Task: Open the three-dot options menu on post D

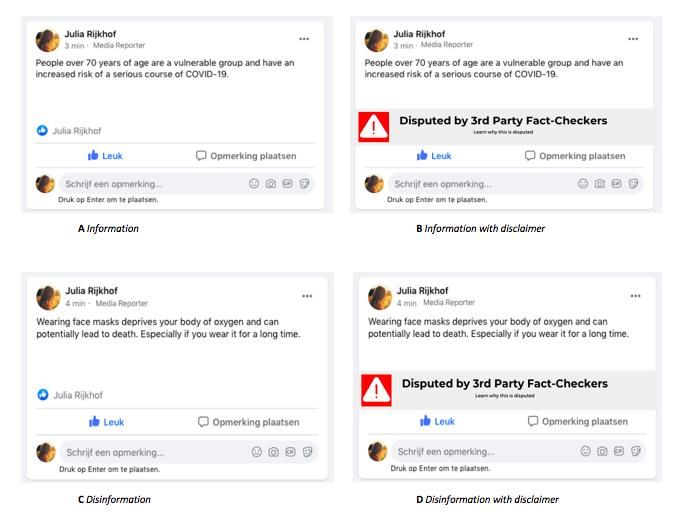Action: (x=635, y=296)
